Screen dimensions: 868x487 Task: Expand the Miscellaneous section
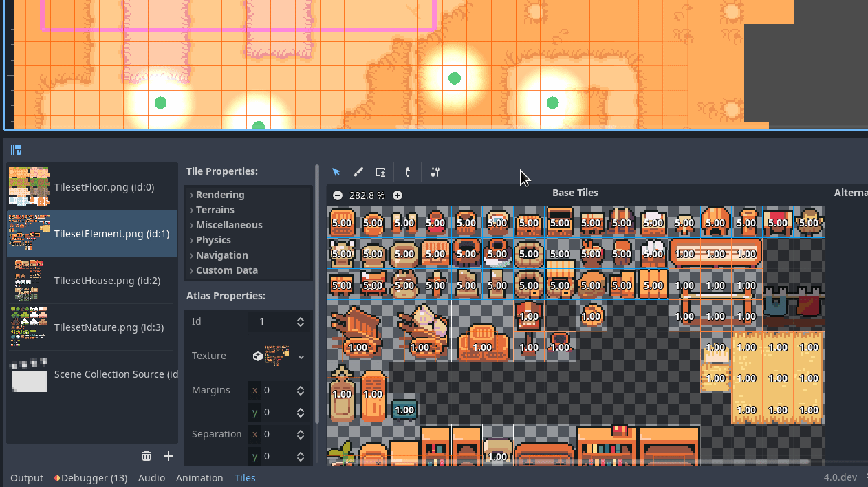tap(248, 225)
